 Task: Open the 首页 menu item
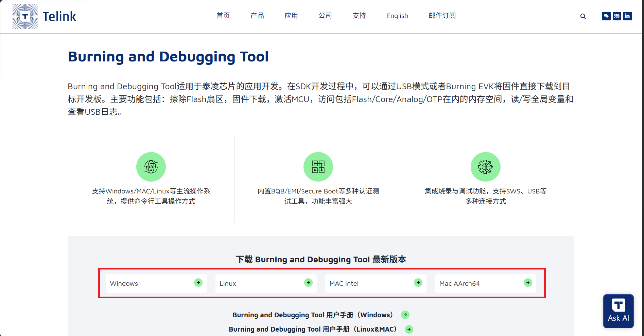tap(223, 16)
